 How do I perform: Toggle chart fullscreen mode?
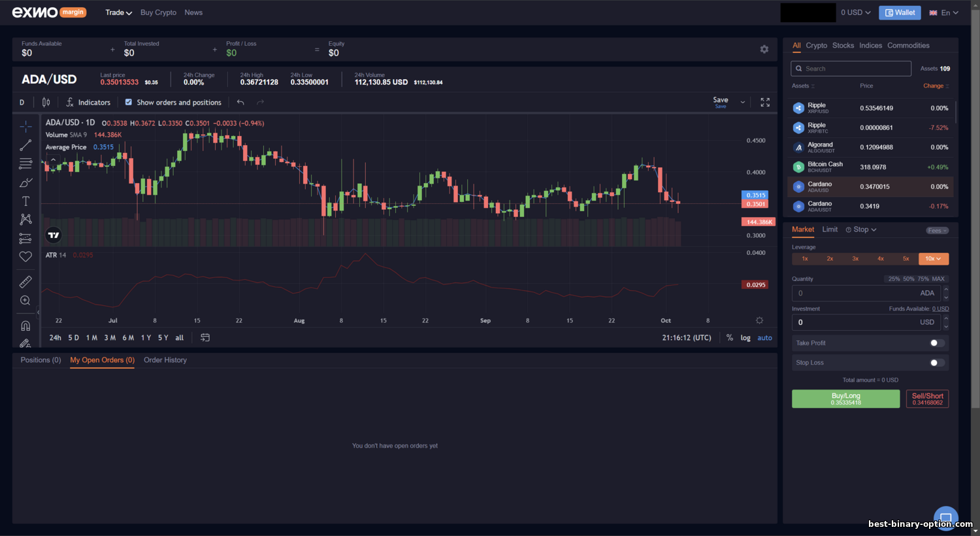[x=765, y=102]
